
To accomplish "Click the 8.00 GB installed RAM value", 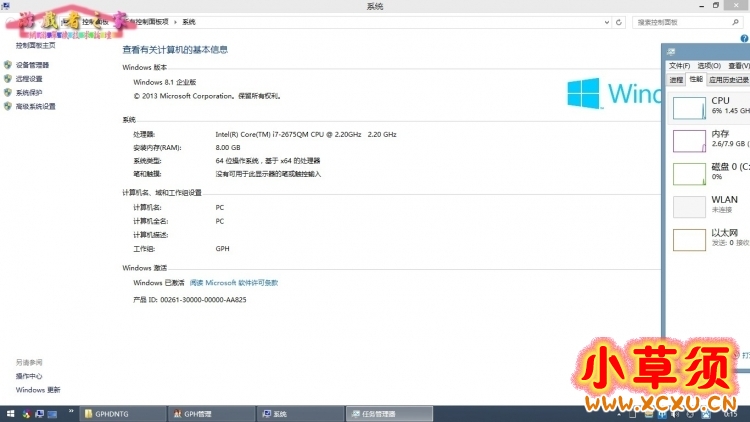I will tap(228, 147).
